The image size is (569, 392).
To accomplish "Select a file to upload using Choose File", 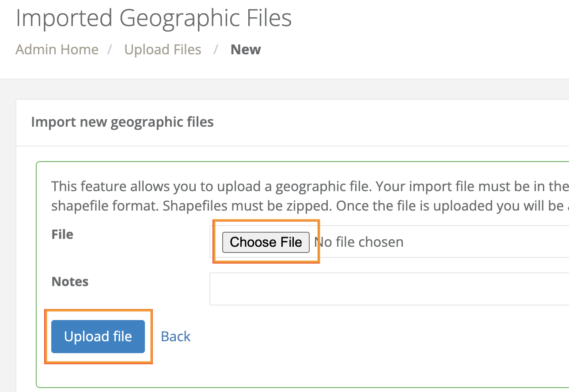I will (x=266, y=242).
